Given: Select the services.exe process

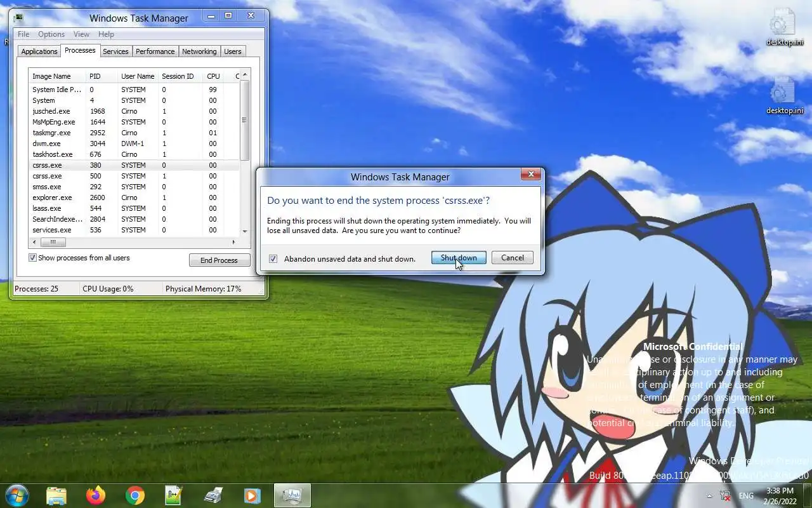Looking at the screenshot, I should tap(134, 230).
